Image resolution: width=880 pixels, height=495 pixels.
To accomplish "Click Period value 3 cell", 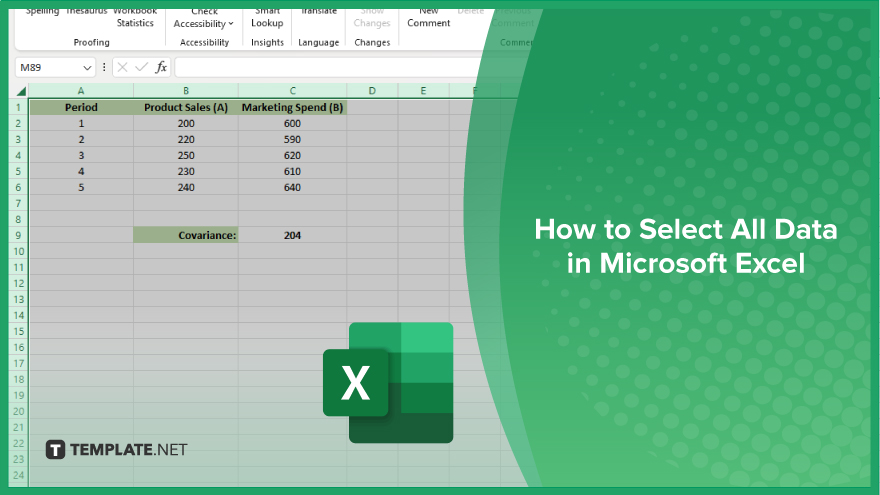I will point(81,155).
